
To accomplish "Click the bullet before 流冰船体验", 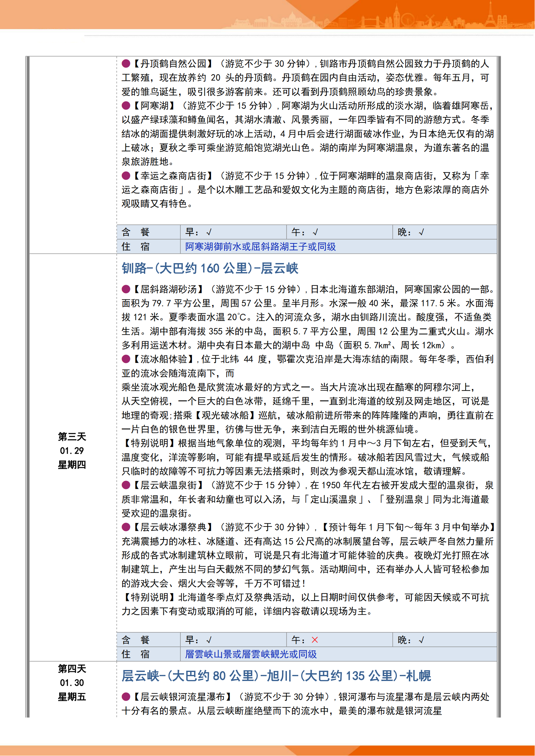I will [x=126, y=359].
